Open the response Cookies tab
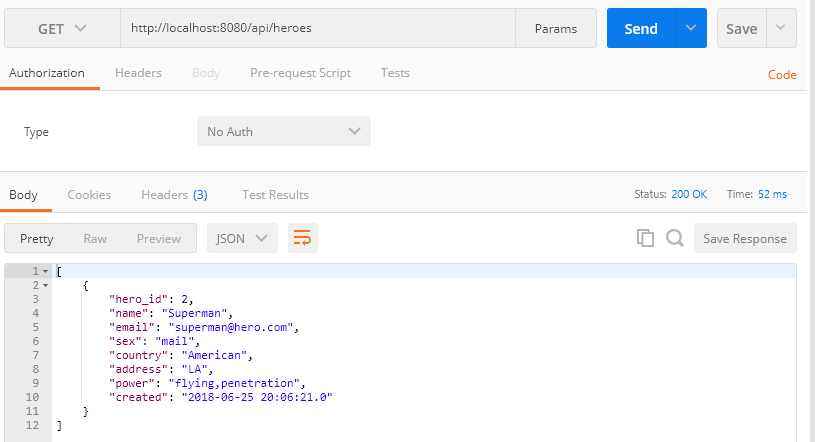The width and height of the screenshot is (815, 442). [89, 194]
